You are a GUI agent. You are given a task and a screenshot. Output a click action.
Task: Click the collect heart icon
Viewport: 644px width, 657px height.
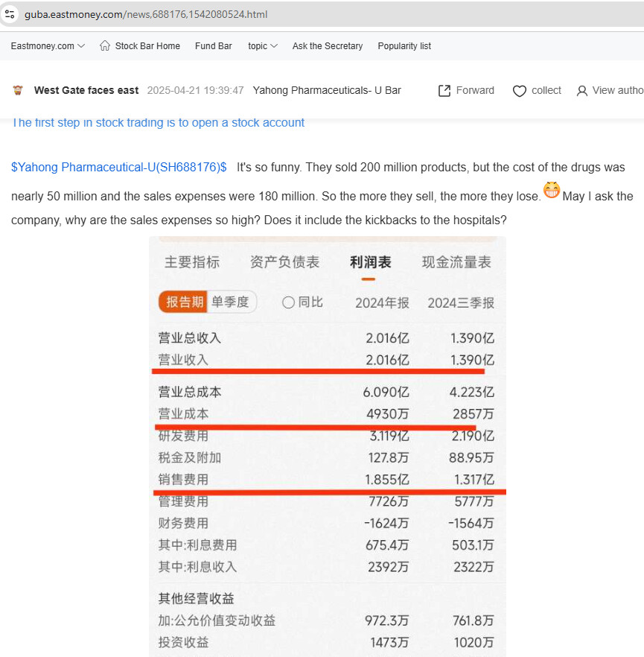pyautogui.click(x=519, y=91)
